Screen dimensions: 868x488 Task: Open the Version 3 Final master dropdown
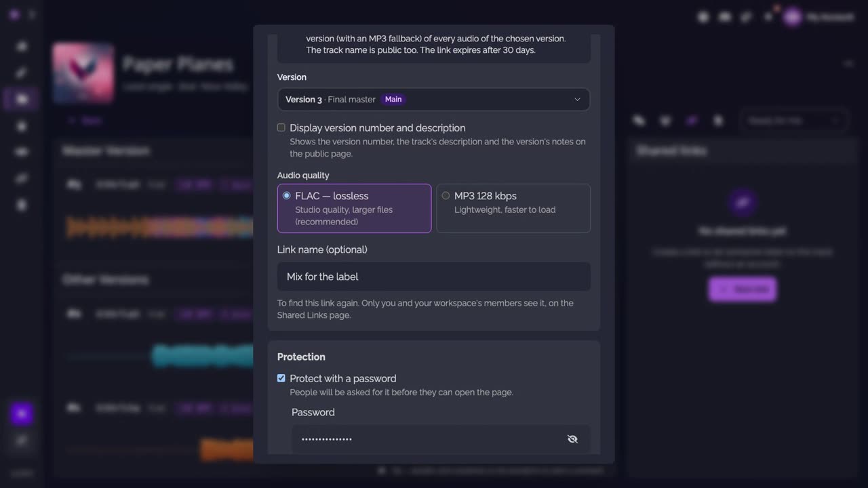pyautogui.click(x=433, y=99)
